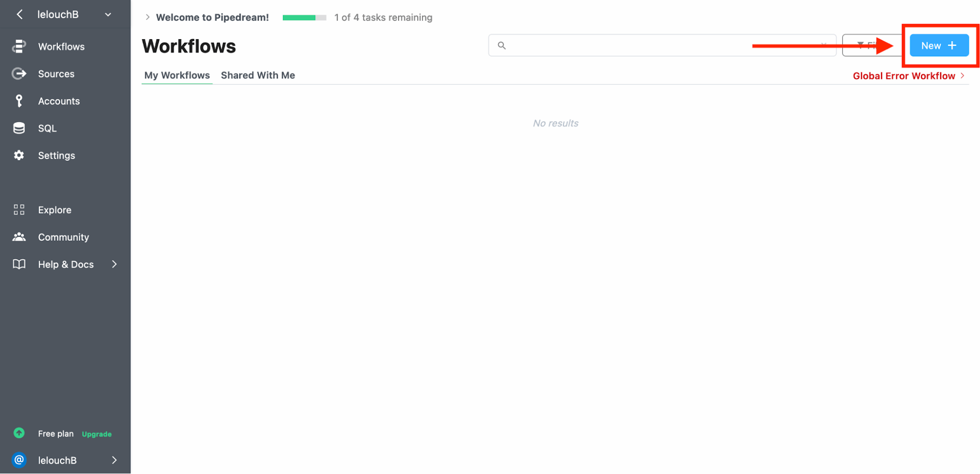Open the lelouchB workspace dropdown

coord(108,15)
